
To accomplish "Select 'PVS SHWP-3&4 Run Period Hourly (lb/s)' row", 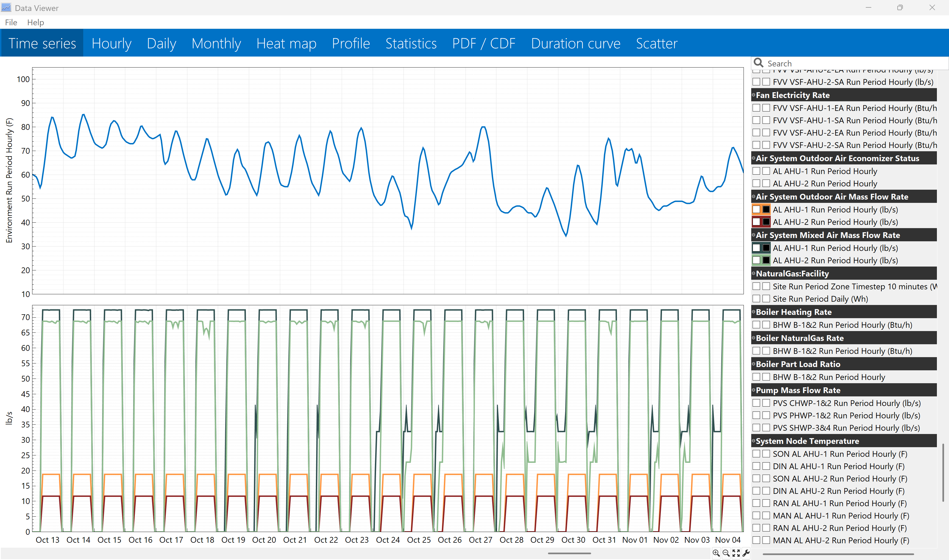I will tap(844, 428).
